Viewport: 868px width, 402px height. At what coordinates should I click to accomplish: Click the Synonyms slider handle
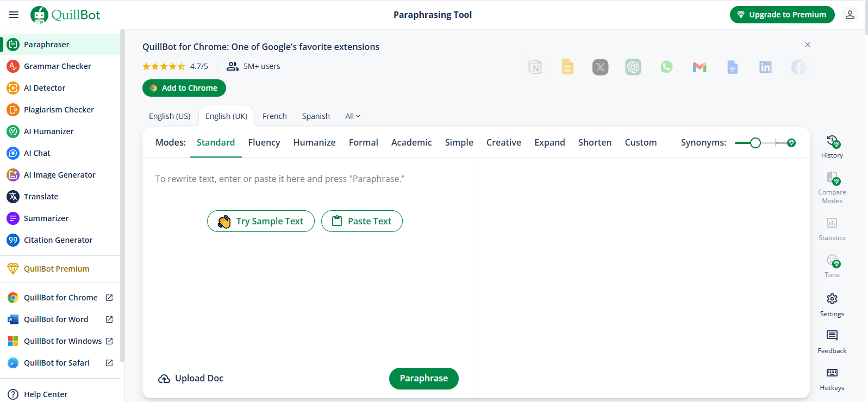tap(755, 143)
